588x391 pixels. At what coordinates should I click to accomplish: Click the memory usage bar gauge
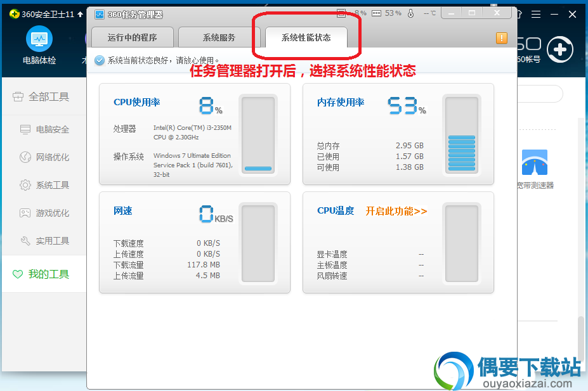[462, 134]
